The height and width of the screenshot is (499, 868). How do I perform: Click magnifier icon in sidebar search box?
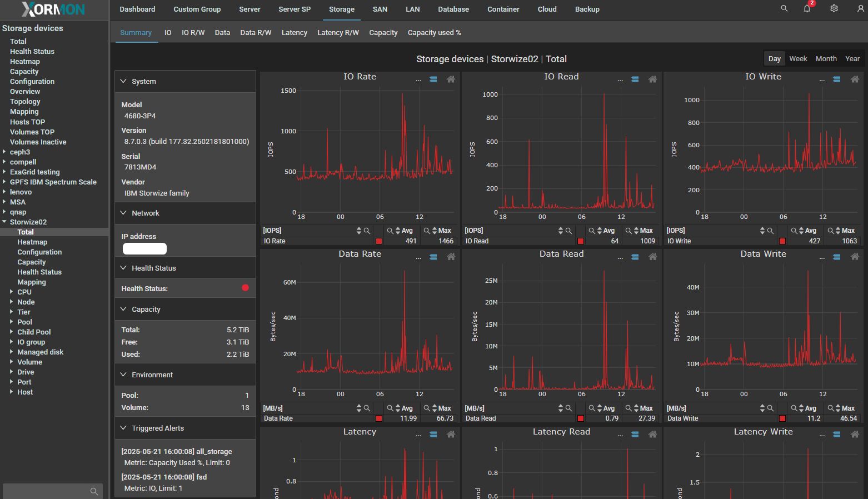tap(94, 491)
